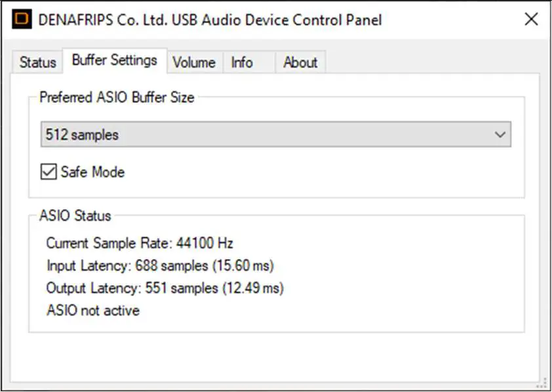Screen dimensions: 552x392
Task: Click the Safe Mode checkmark box
Action: (48, 172)
